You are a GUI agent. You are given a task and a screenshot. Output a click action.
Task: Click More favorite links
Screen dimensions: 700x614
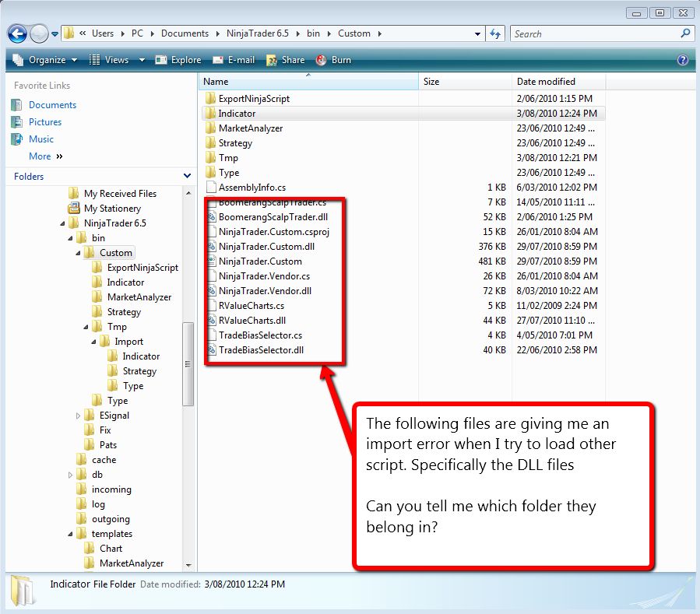point(45,156)
